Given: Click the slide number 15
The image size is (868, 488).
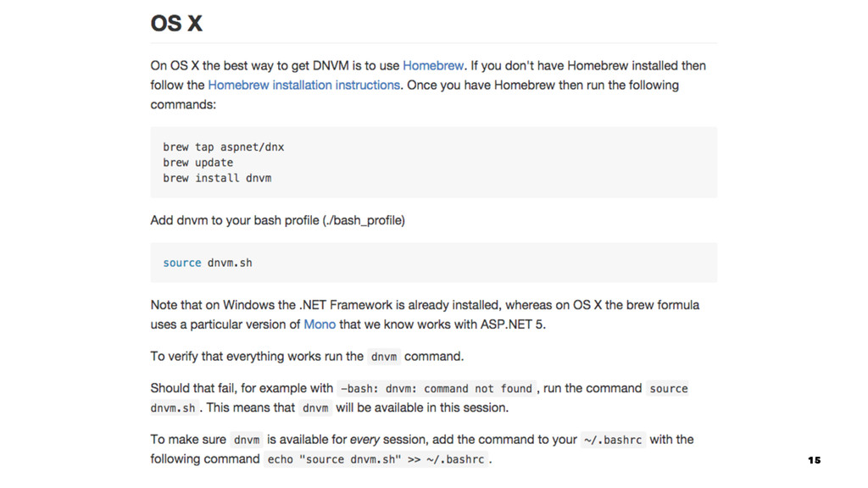Looking at the screenshot, I should (x=815, y=460).
